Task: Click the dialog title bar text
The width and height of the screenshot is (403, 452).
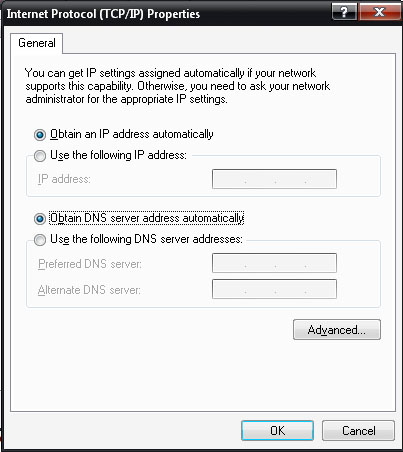Action: tap(103, 14)
